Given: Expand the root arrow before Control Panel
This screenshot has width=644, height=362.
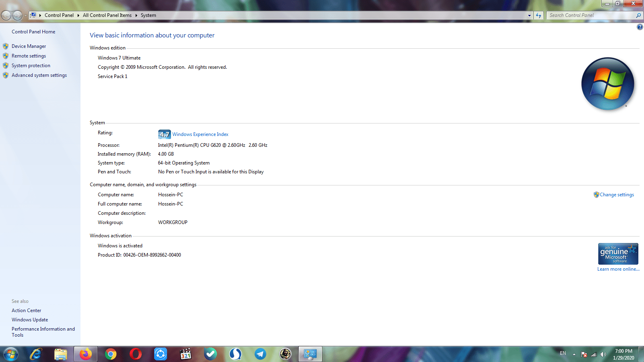Looking at the screenshot, I should coord(40,15).
